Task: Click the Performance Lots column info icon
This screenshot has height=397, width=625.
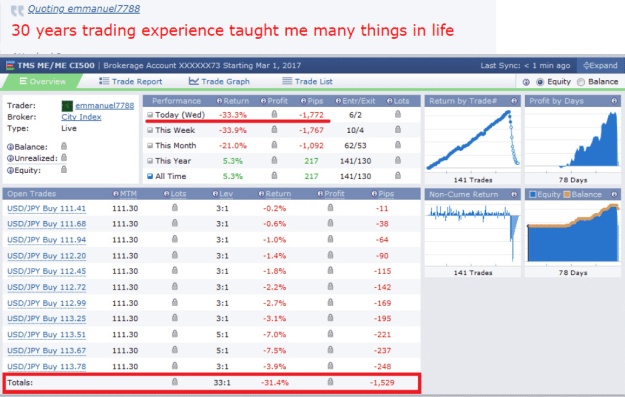Action: pyautogui.click(x=390, y=101)
